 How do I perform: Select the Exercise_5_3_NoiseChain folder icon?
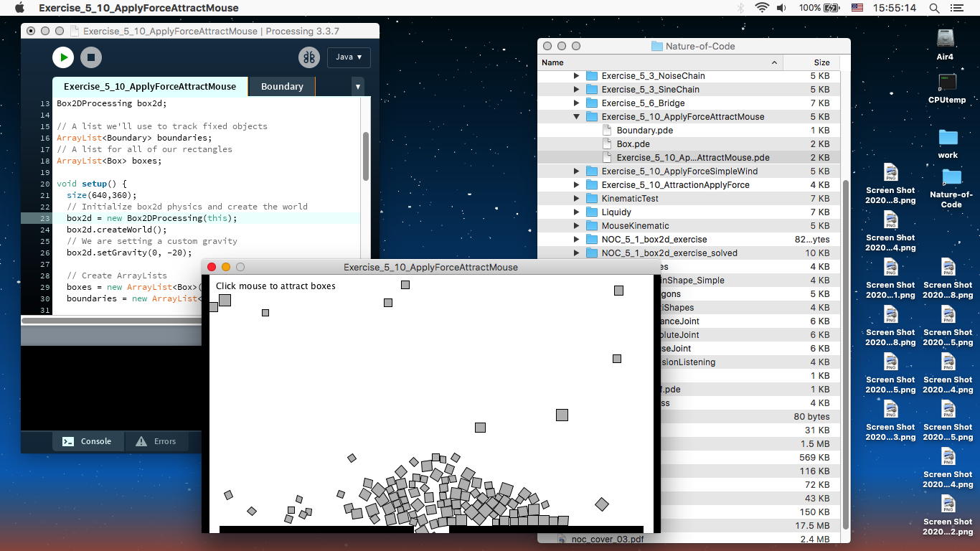tap(592, 76)
